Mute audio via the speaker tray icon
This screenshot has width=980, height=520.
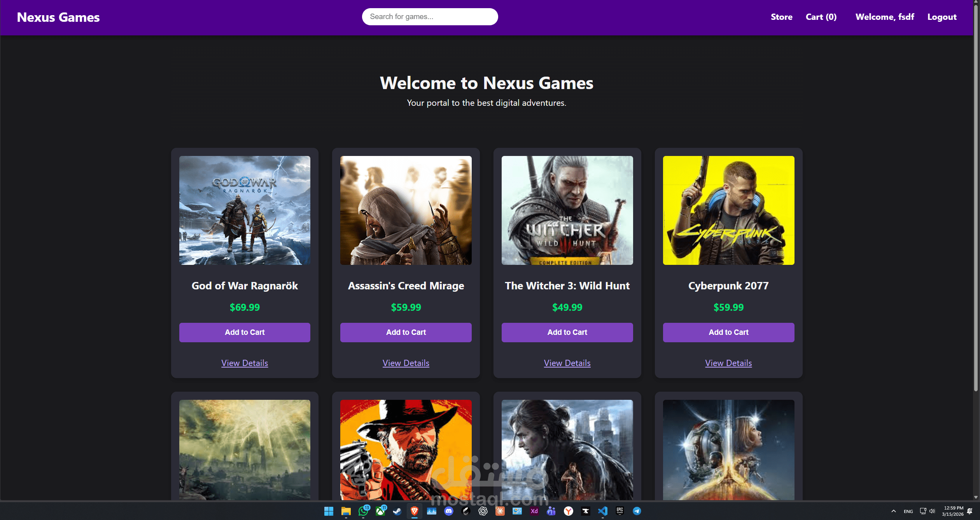tap(932, 511)
